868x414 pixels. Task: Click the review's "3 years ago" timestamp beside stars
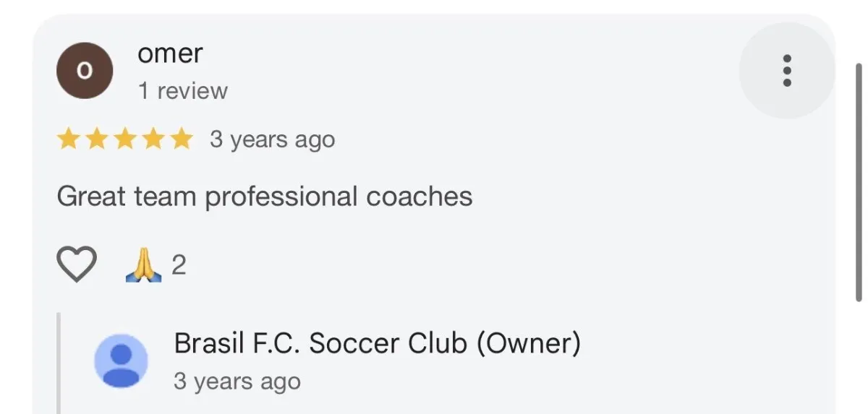tap(272, 139)
